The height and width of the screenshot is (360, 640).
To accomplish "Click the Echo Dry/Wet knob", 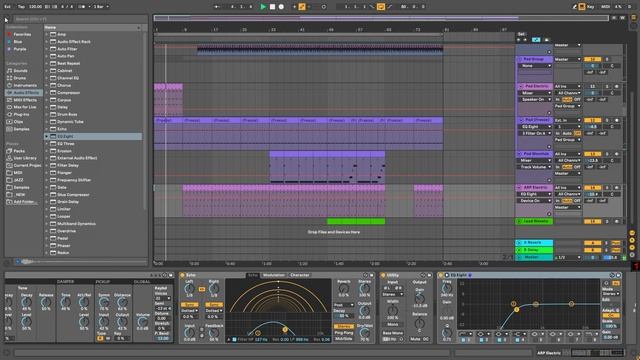I will pyautogui.click(x=364, y=333).
